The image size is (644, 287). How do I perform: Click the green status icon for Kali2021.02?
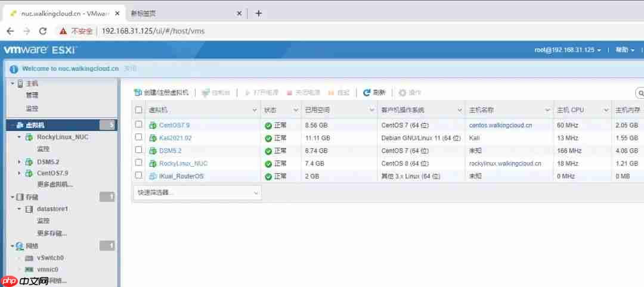268,138
